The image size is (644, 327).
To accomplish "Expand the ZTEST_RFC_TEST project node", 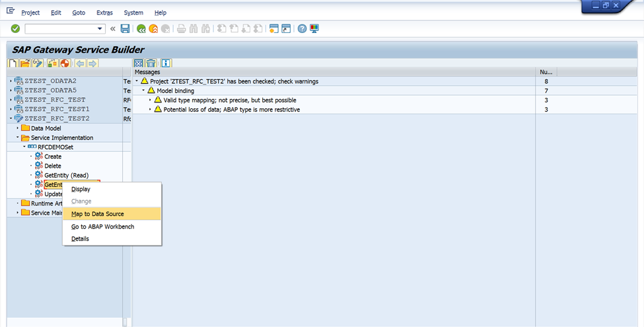I will coord(11,100).
